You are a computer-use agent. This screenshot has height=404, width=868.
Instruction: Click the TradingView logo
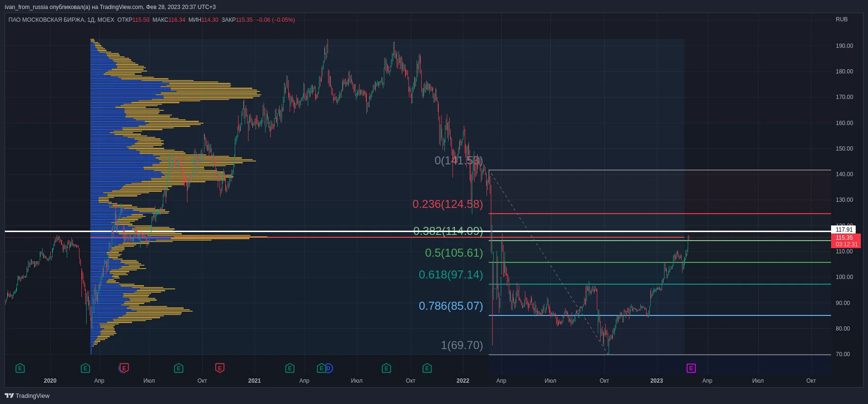27,395
